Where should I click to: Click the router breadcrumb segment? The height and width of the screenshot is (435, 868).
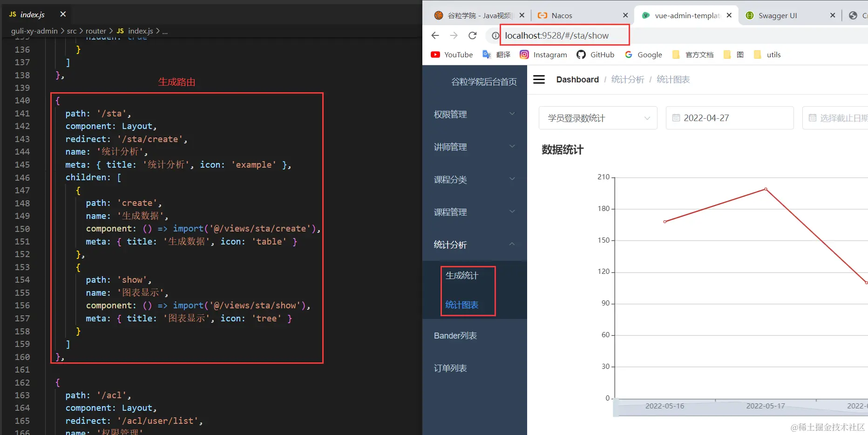(96, 31)
